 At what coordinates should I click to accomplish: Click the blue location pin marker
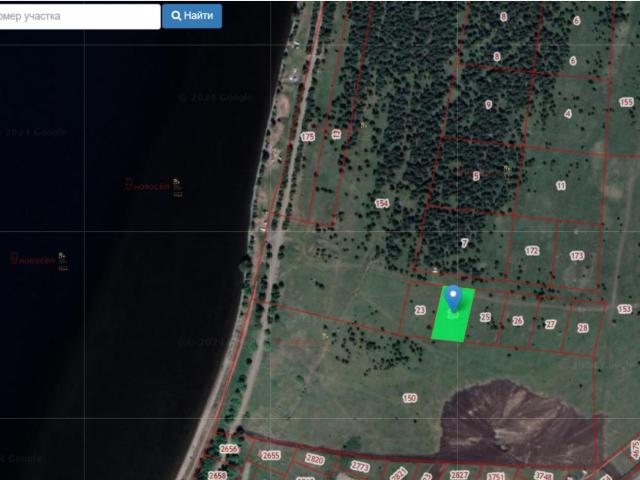453,298
